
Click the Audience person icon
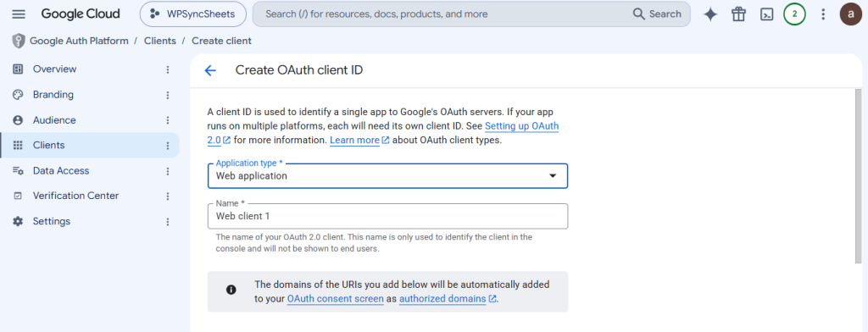point(18,120)
